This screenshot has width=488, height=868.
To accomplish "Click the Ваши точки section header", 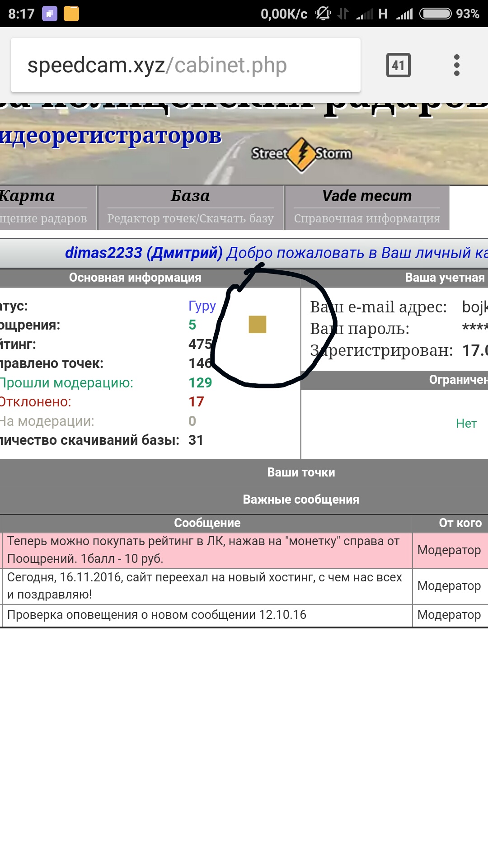I will click(301, 472).
